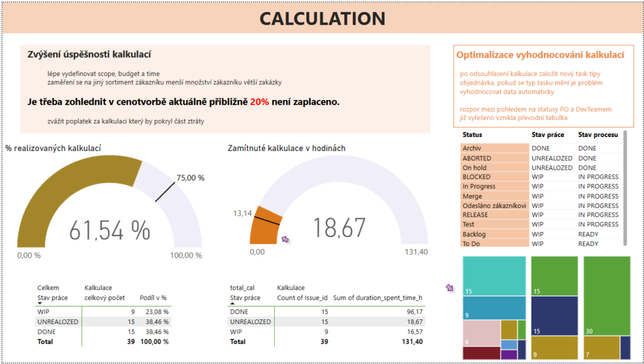Screen dimensions: 644x364
Task: Click the teal treemap tile labeled 15
Action: coord(494,275)
